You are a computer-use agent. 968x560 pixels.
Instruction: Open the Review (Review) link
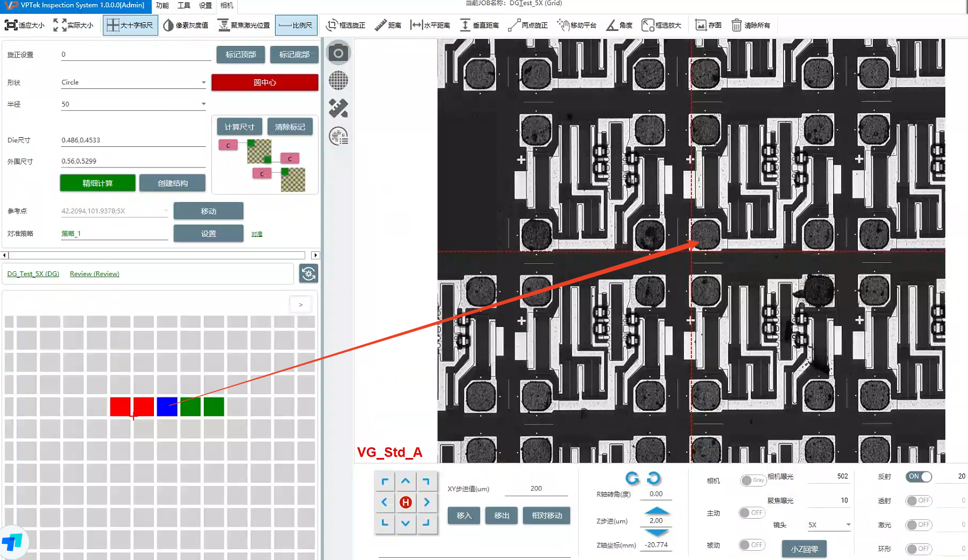click(94, 274)
